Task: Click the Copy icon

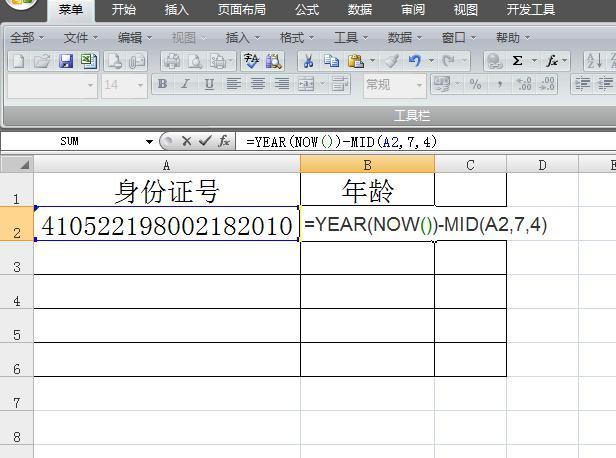Action: (331, 61)
